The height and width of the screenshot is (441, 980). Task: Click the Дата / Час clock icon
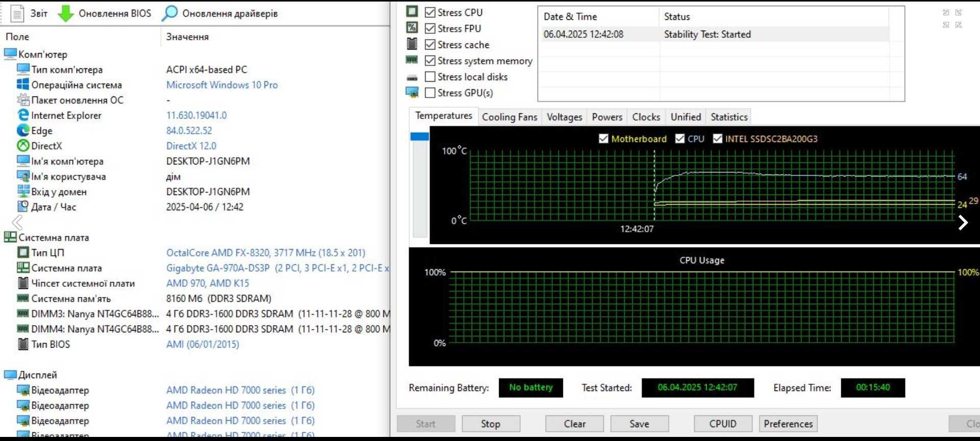click(x=23, y=207)
